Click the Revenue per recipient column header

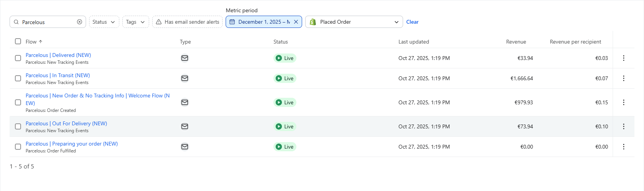pyautogui.click(x=576, y=42)
